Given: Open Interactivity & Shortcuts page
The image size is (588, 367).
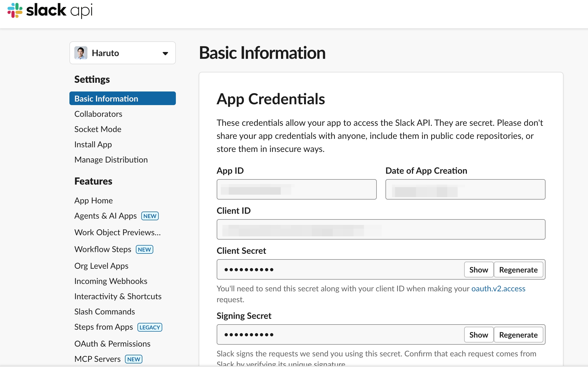Looking at the screenshot, I should click(118, 296).
